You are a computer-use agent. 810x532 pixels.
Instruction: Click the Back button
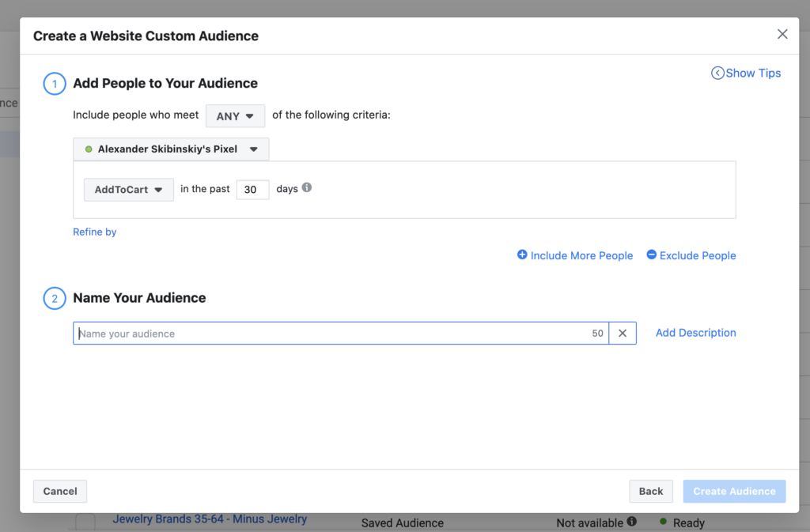[651, 491]
